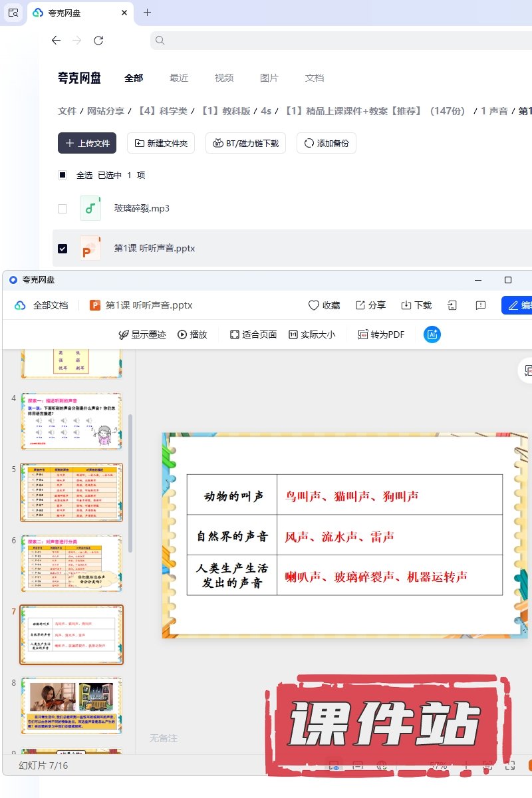This screenshot has width=532, height=798.
Task: Click 下载 download icon
Action: [x=406, y=305]
